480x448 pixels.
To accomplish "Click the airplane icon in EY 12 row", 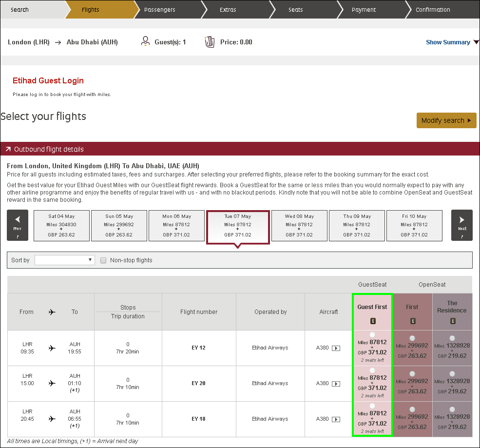I will pos(52,348).
